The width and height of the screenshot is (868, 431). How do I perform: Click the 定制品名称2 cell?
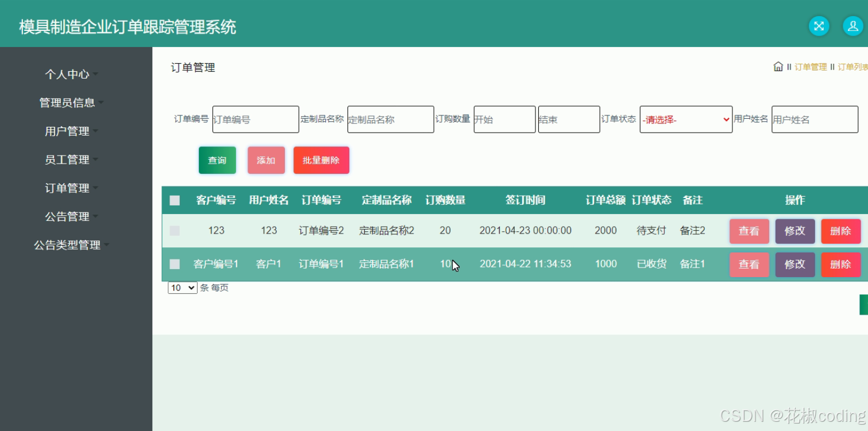click(387, 231)
